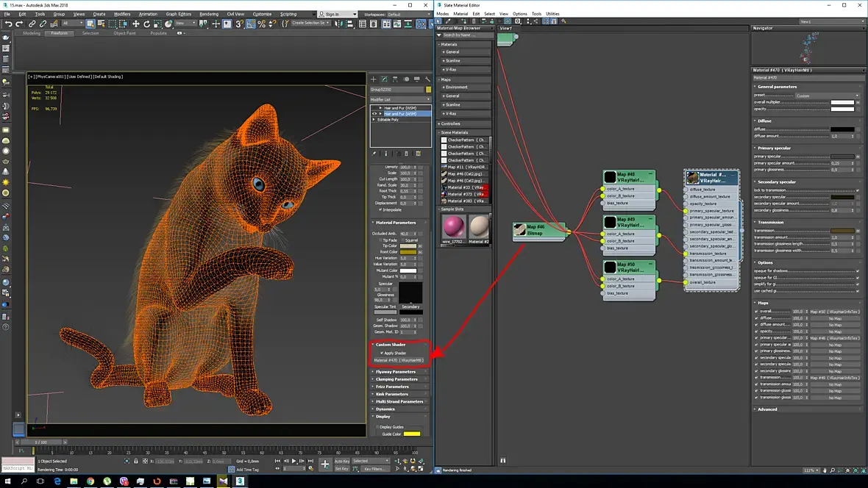Open the Rendering menu
The image size is (868, 488).
click(209, 14)
